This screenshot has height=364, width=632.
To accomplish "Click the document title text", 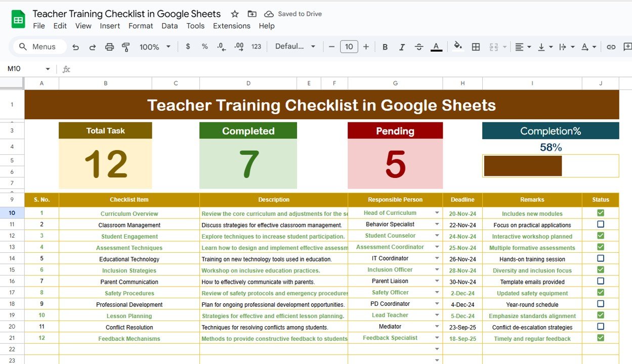I will point(127,14).
